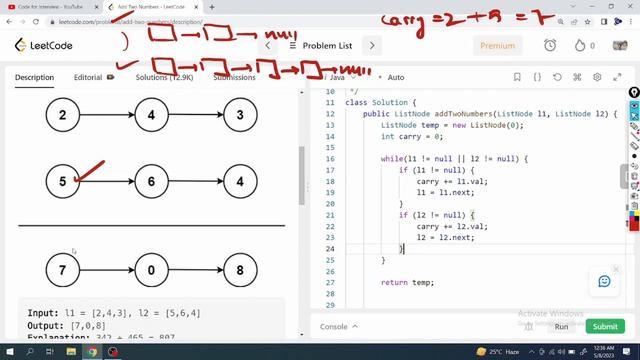Go to the next problem arrow

[x=372, y=46]
